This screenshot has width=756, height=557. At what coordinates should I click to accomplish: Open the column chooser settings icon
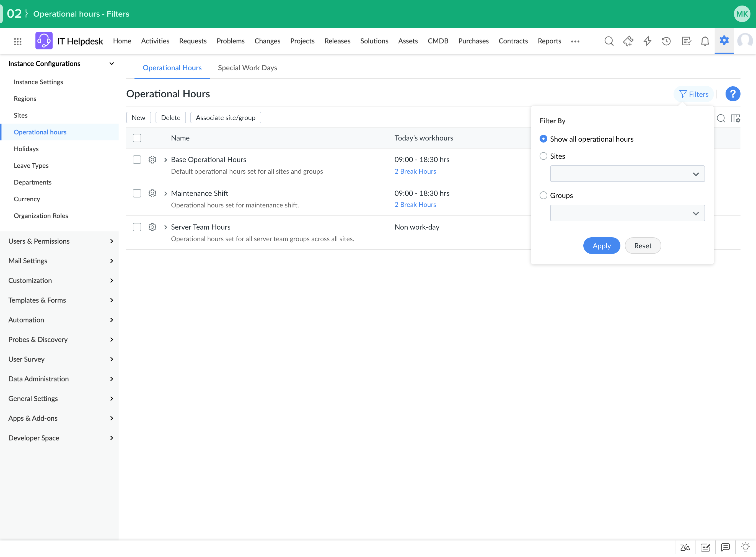coord(735,118)
